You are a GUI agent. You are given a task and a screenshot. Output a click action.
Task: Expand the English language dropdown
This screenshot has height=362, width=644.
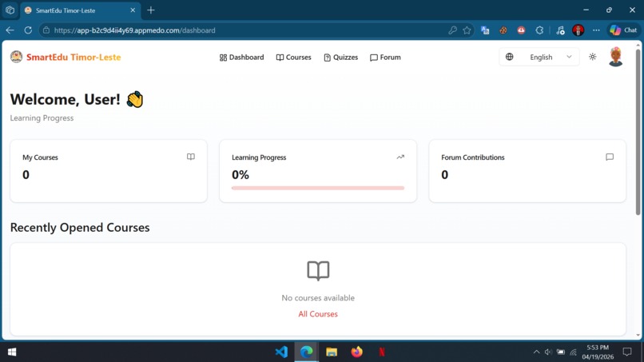(x=539, y=57)
